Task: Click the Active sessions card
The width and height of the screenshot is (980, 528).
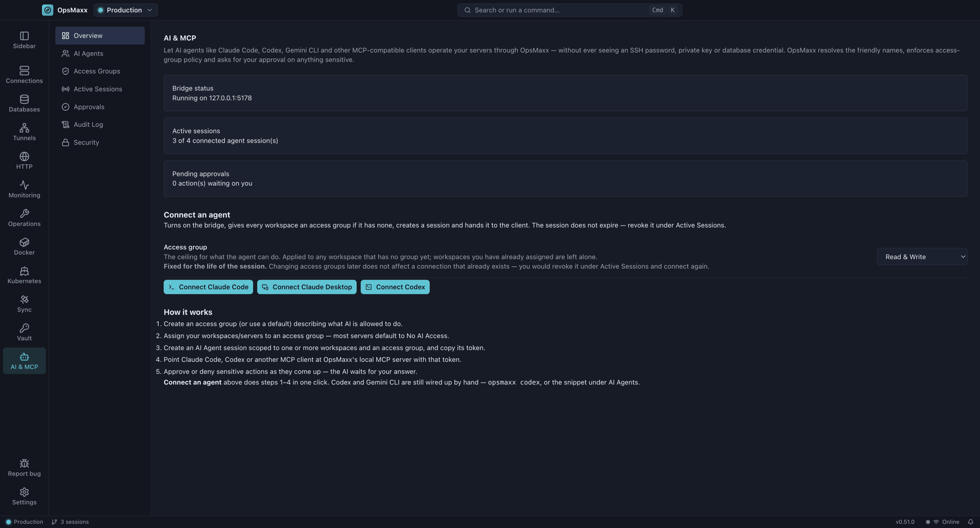Action: point(565,136)
